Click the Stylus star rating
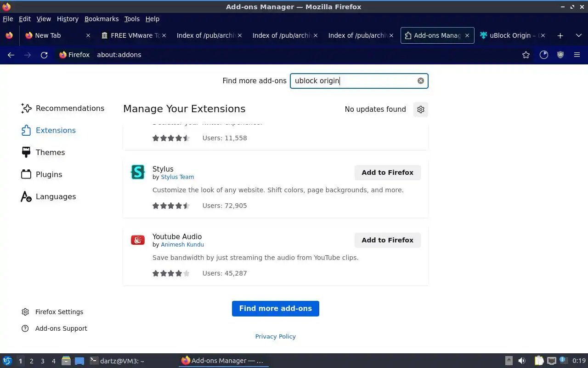Viewport: 588px width, 368px height. click(x=171, y=206)
